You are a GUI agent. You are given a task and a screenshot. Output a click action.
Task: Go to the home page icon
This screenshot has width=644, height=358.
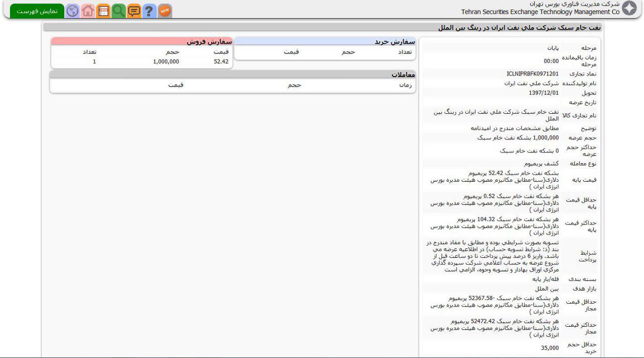[88, 11]
